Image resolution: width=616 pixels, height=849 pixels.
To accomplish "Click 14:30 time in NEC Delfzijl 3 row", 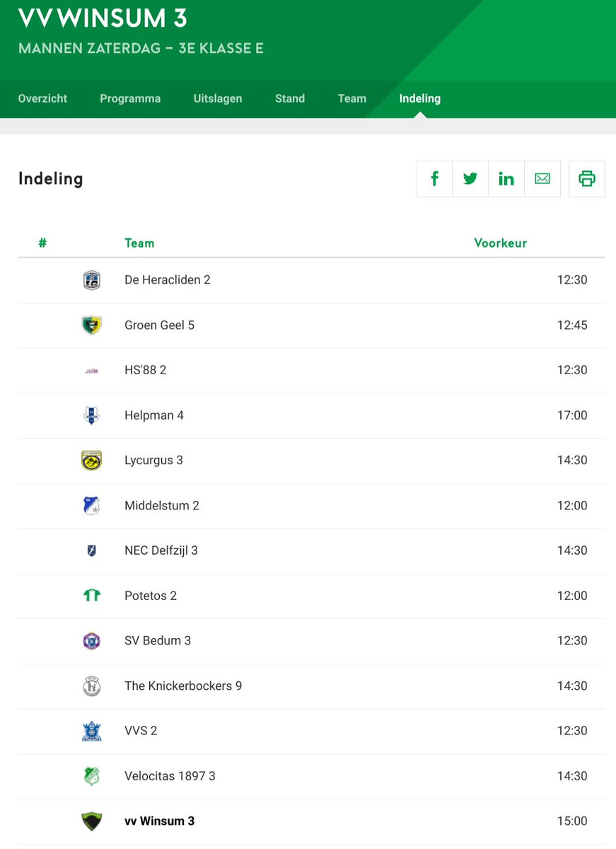I will click(x=572, y=550).
